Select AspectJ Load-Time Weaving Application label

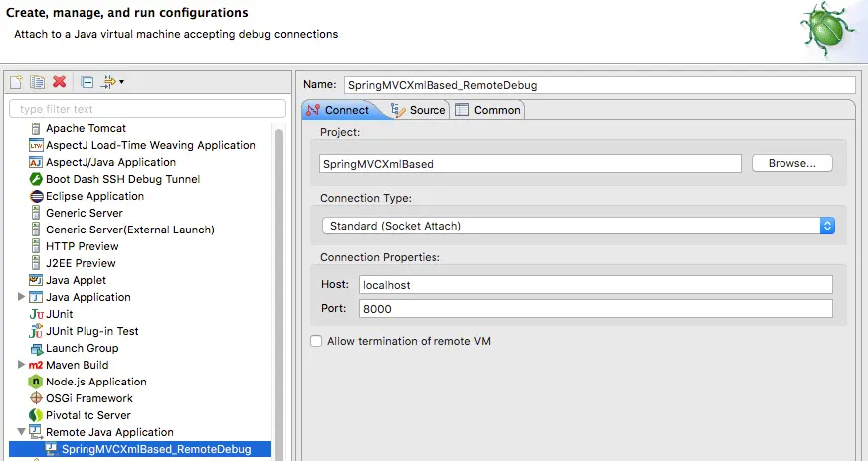[x=150, y=145]
